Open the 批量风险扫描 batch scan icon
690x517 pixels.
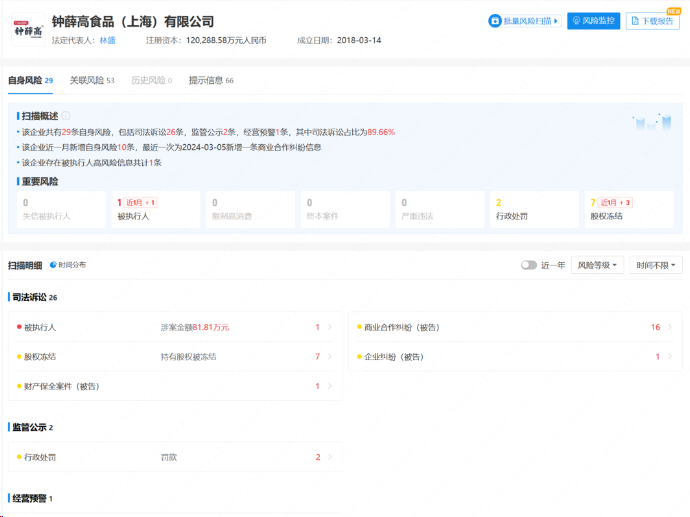[495, 21]
